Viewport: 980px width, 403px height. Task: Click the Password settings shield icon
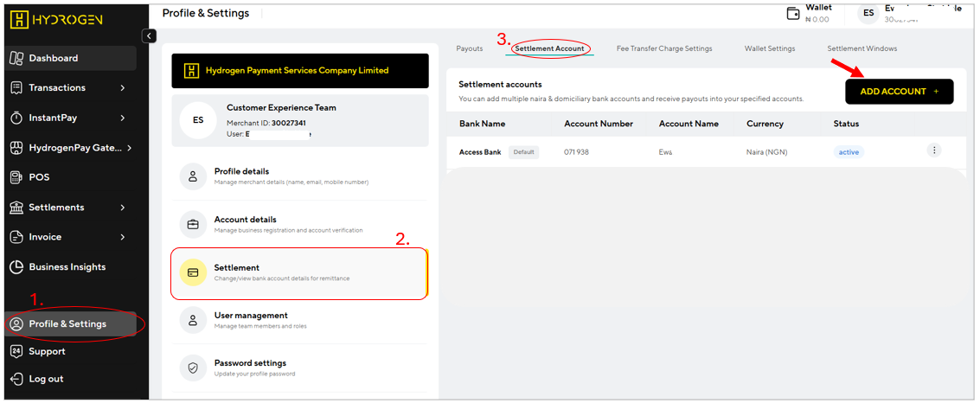coord(193,368)
